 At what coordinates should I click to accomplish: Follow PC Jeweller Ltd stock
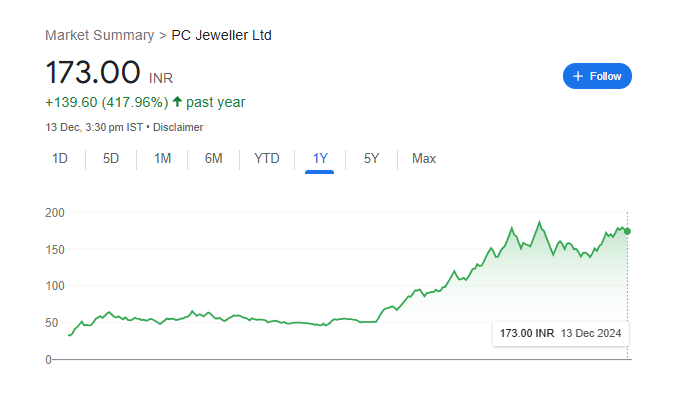tap(597, 76)
